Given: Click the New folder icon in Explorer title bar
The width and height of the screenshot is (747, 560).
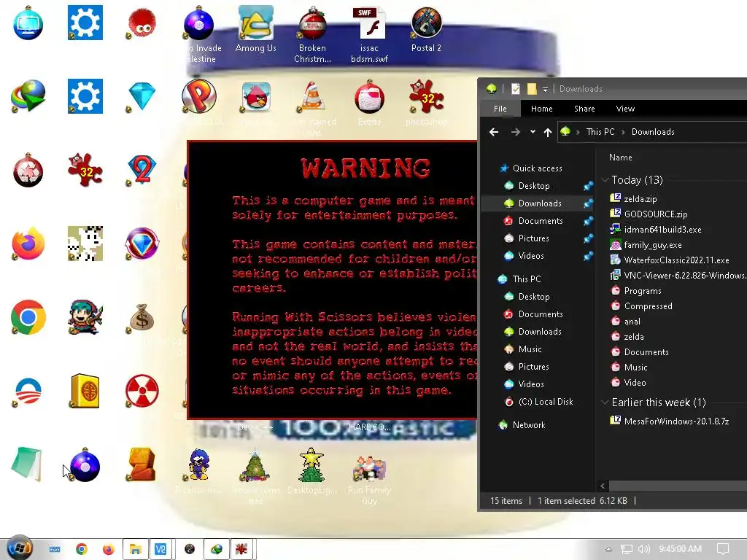Looking at the screenshot, I should 532,88.
